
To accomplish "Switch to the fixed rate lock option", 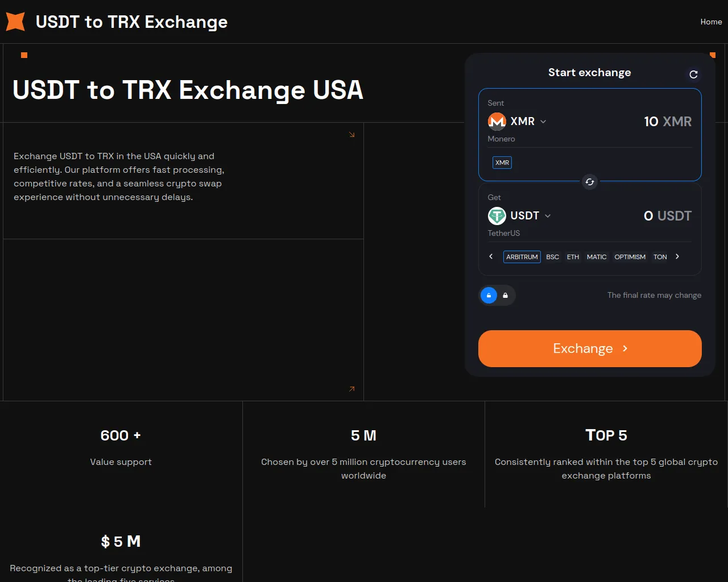I will [505, 296].
